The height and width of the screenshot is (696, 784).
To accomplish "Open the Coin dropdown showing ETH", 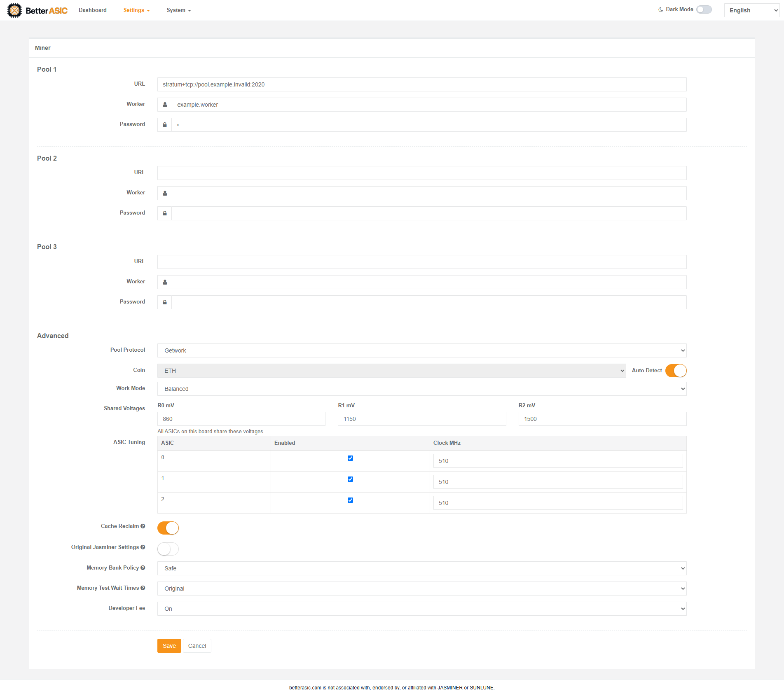I will point(392,371).
